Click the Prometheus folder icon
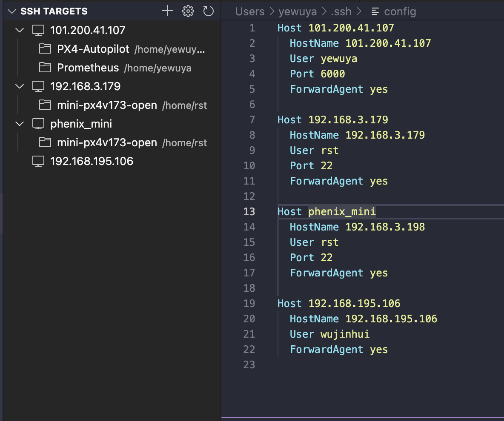The image size is (504, 421). (x=45, y=68)
